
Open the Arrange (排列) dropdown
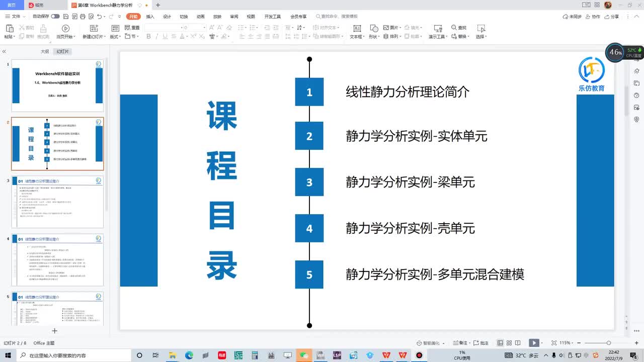[x=393, y=36]
